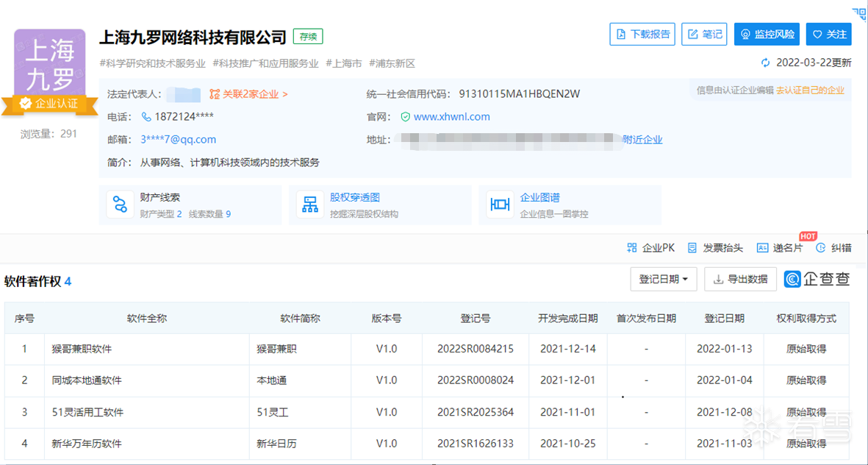Open 股权穿透图 chart icon
The height and width of the screenshot is (465, 868).
click(310, 205)
